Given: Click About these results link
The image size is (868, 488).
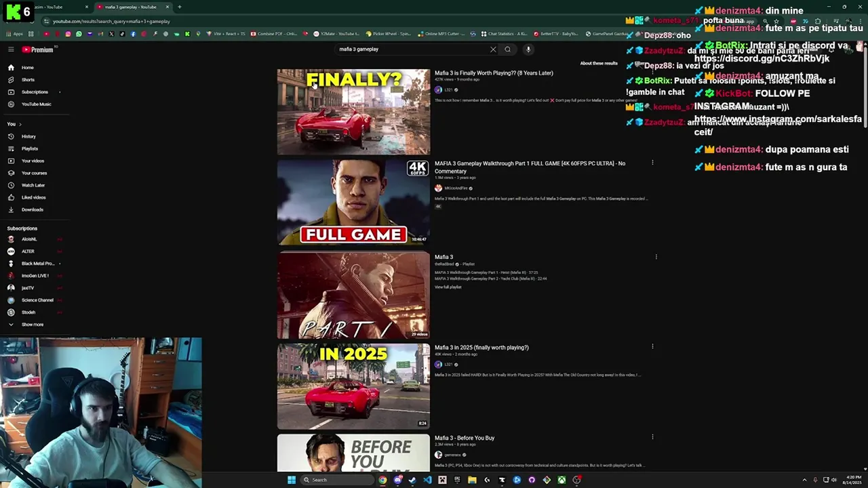Looking at the screenshot, I should (599, 63).
